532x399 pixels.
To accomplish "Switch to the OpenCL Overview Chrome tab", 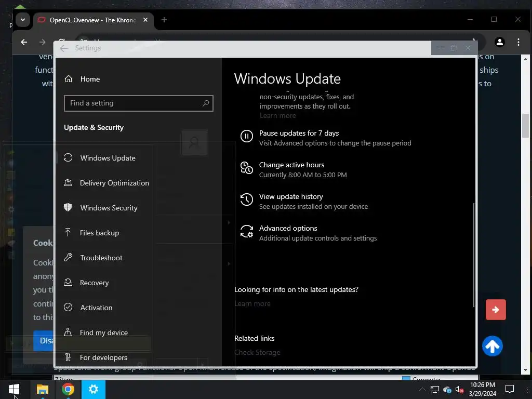I will [x=92, y=20].
